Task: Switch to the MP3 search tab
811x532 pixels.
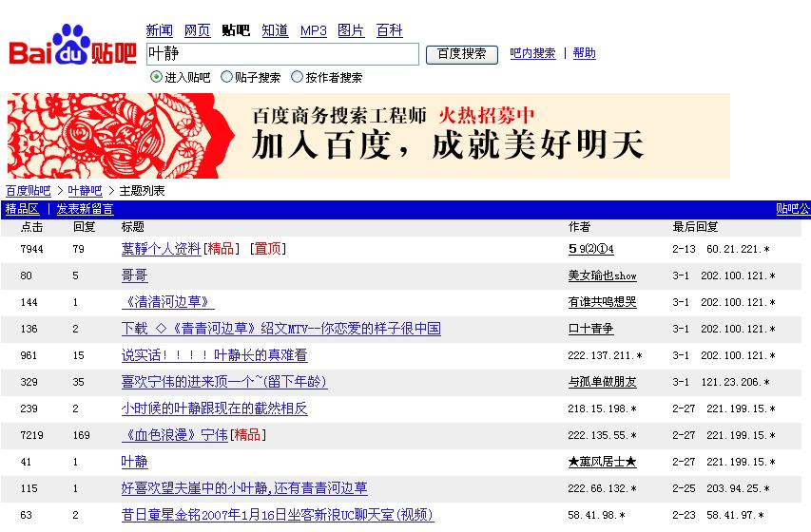Action: click(x=313, y=30)
